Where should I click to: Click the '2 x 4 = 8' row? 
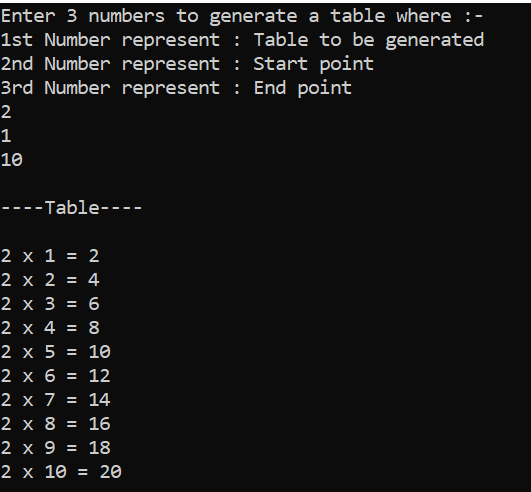[x=50, y=328]
